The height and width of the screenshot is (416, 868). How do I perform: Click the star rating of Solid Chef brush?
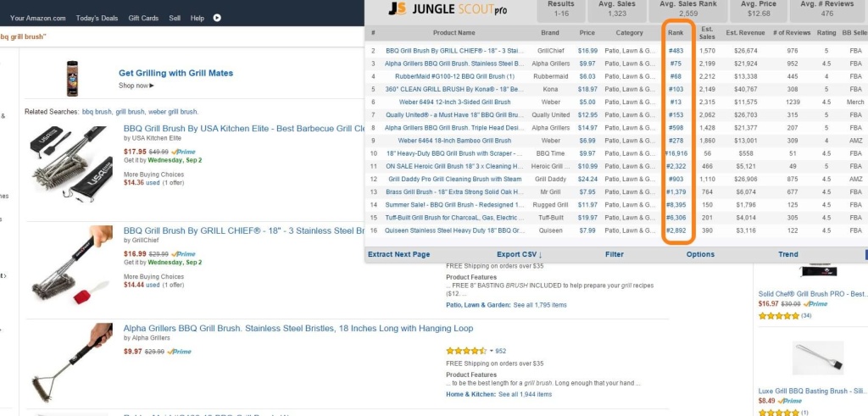pos(780,316)
